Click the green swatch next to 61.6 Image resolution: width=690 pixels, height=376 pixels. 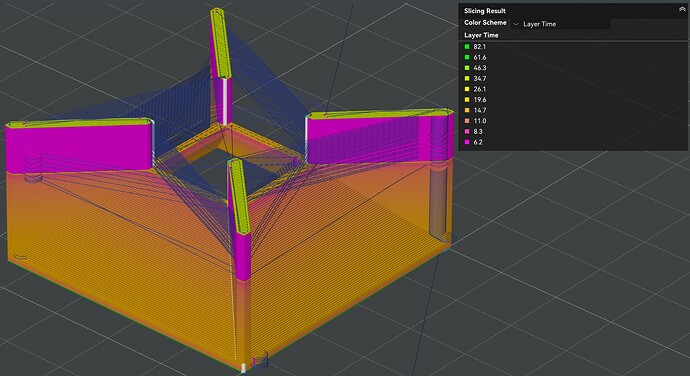467,57
